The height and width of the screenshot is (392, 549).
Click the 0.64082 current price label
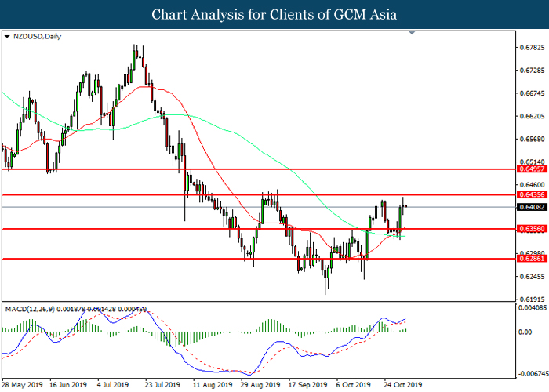tap(533, 207)
